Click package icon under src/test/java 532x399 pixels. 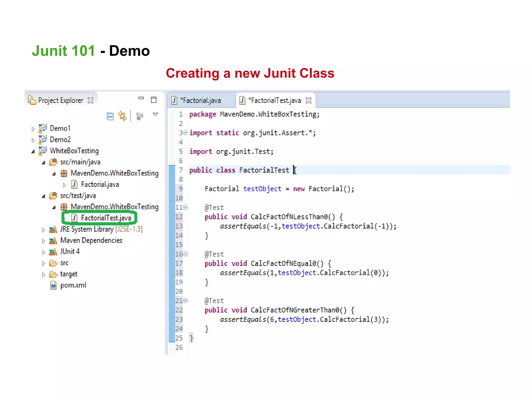point(64,207)
